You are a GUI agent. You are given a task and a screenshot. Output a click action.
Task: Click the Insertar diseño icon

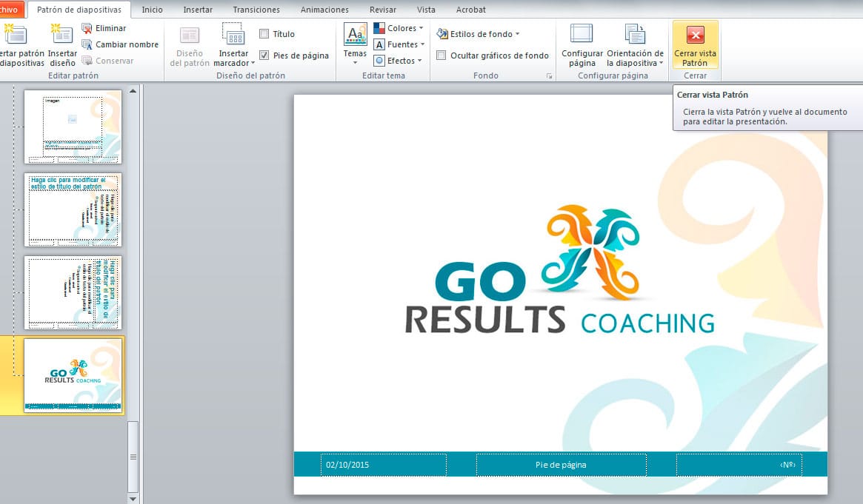[61, 35]
